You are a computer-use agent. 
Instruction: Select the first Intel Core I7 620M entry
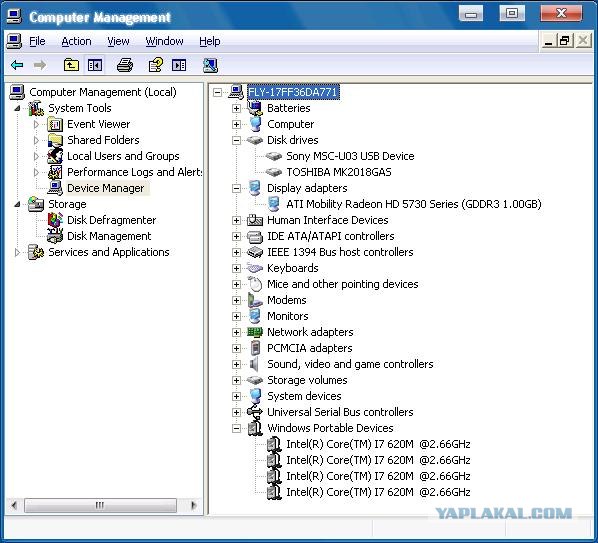tap(378, 444)
